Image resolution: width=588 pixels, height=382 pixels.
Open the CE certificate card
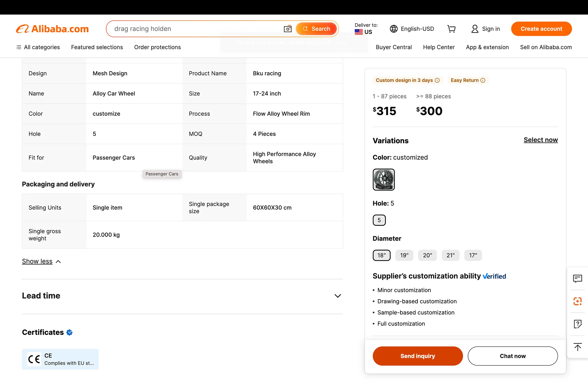coord(60,359)
